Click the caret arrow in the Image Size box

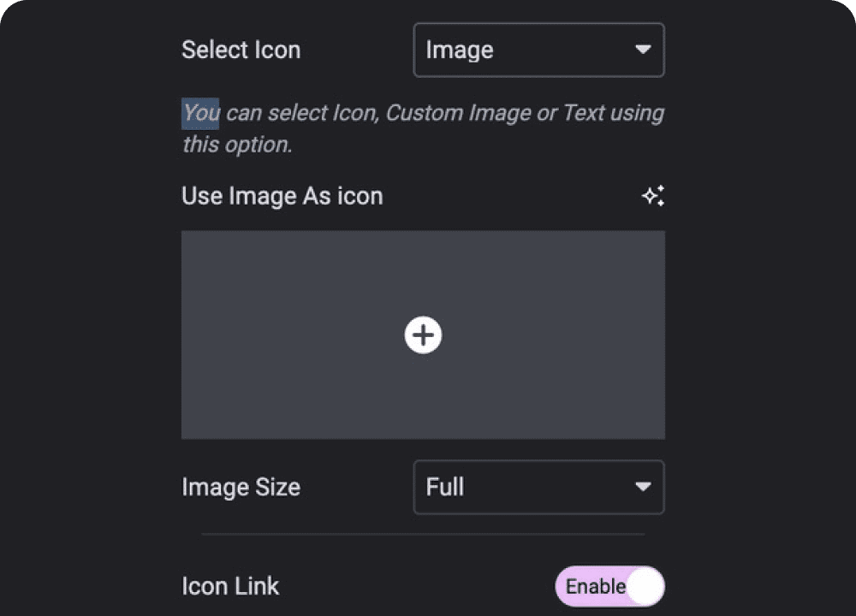643,487
